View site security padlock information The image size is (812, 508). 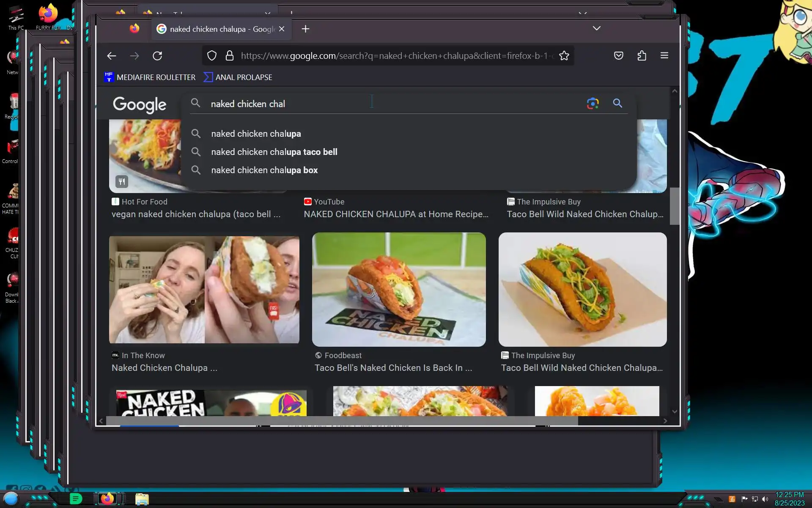(x=230, y=56)
